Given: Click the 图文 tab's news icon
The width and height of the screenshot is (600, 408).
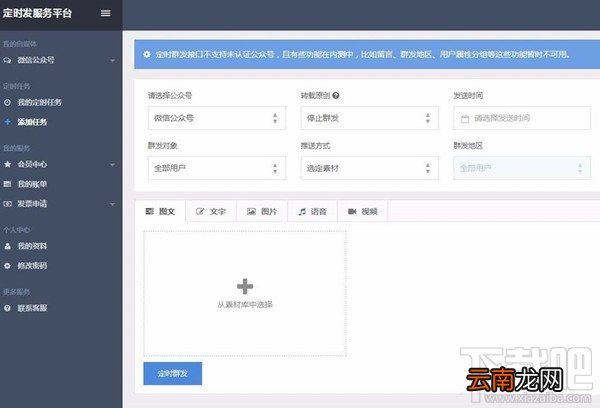Looking at the screenshot, I should [150, 211].
